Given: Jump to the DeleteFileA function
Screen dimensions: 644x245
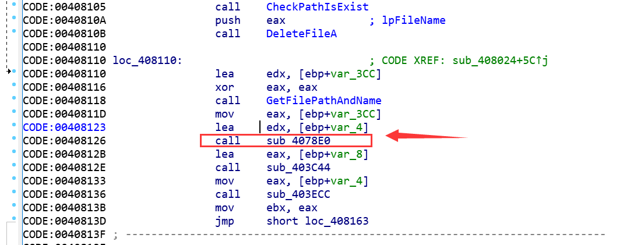Looking at the screenshot, I should click(301, 34).
